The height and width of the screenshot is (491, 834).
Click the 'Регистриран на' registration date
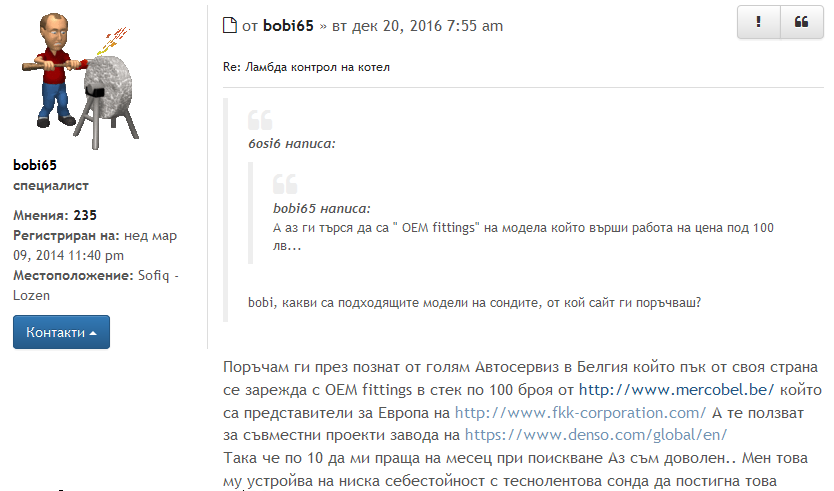pyautogui.click(x=95, y=245)
